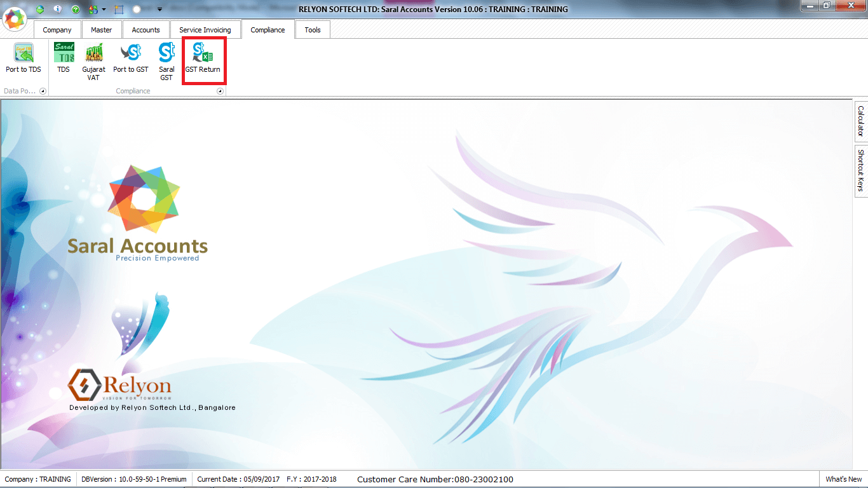Open the Port to TDS tool
Viewport: 868px width, 488px height.
[24, 58]
